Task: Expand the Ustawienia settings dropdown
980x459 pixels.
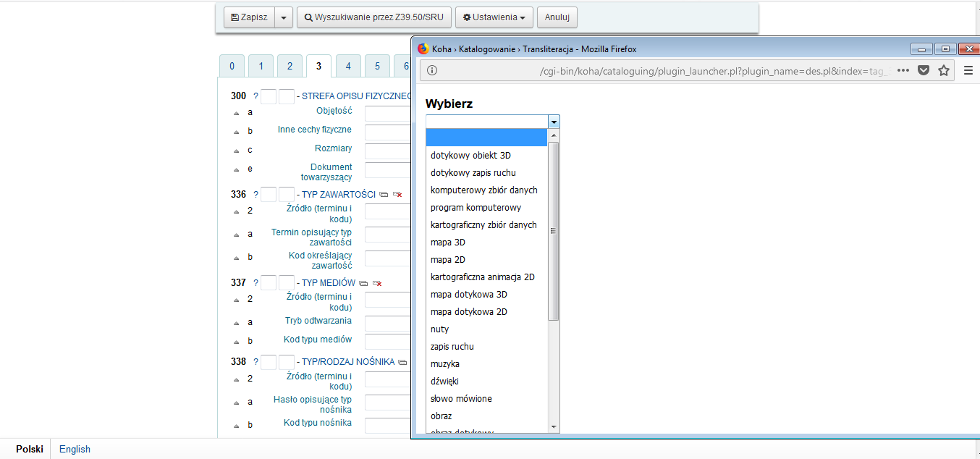Action: point(494,17)
